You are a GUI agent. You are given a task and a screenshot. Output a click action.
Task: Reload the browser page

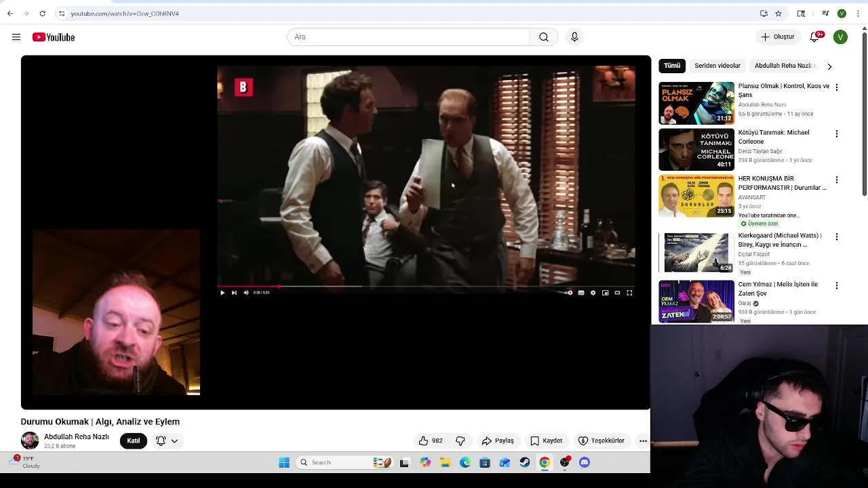click(42, 14)
